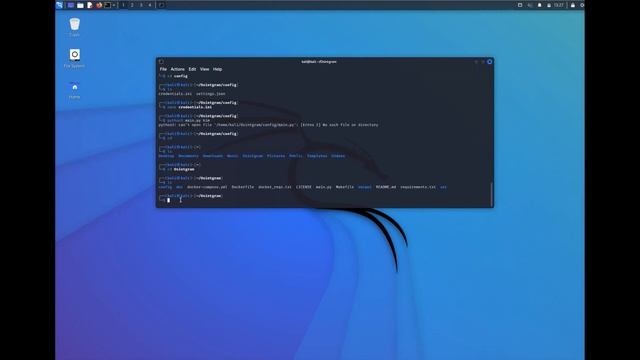
Task: Click the terminal window button in taskbar
Action: click(161, 5)
